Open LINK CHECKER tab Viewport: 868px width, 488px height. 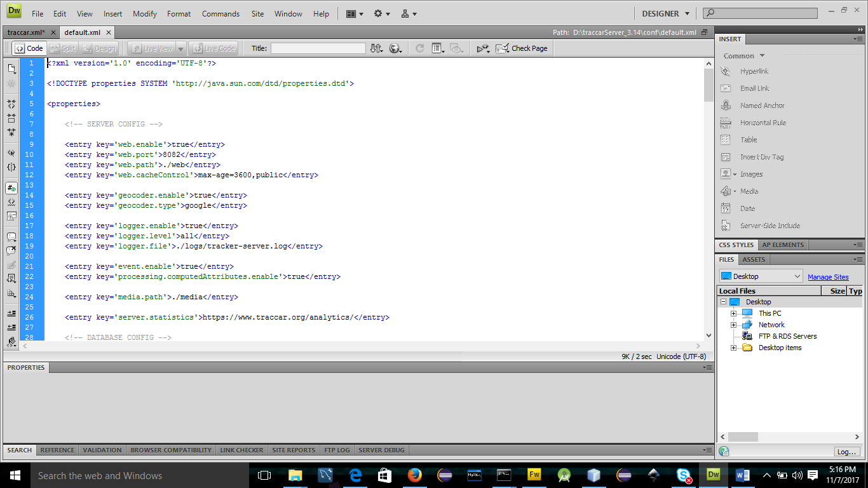241,450
